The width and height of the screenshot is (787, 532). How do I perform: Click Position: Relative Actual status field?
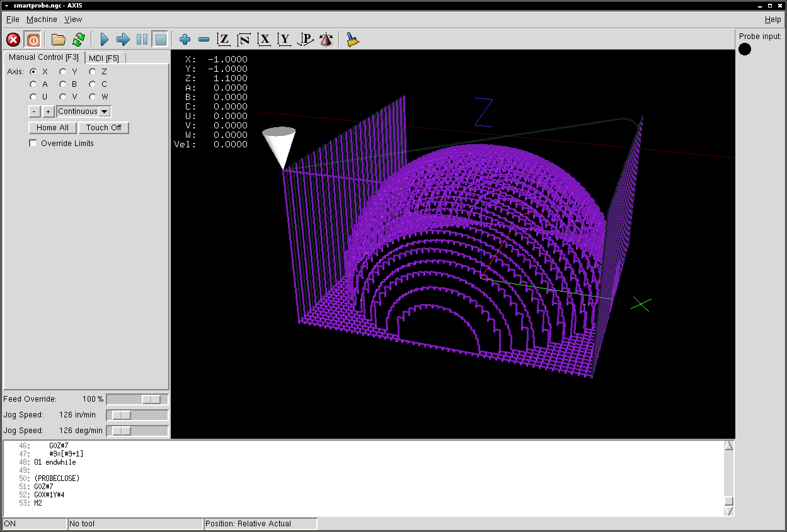[260, 524]
